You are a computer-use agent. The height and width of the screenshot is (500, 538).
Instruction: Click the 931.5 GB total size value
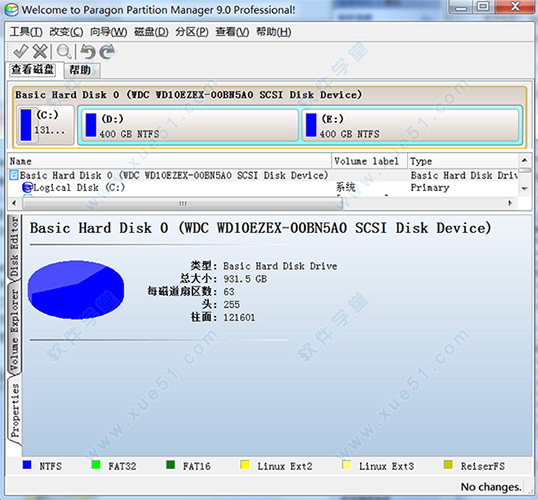click(x=245, y=279)
